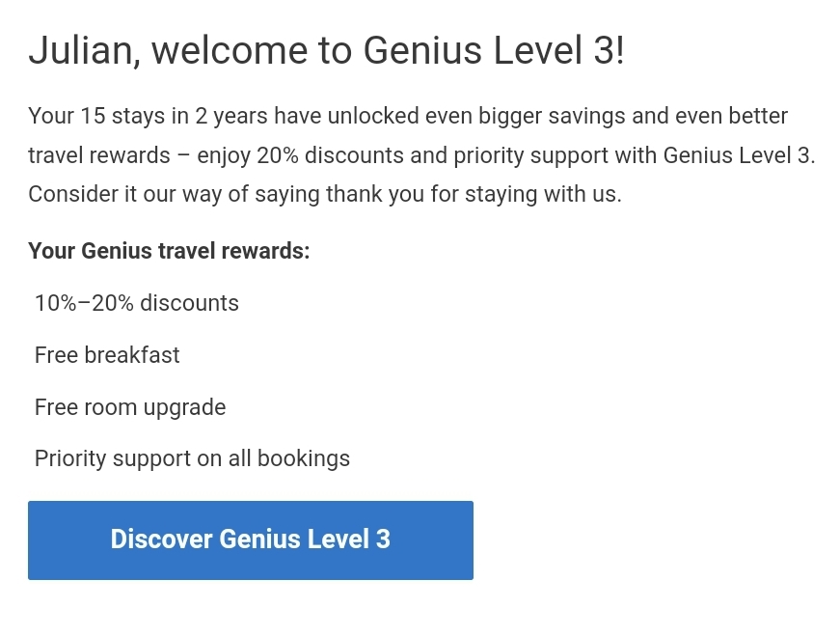Select the '10%–20% discounts' reward item

click(x=136, y=303)
